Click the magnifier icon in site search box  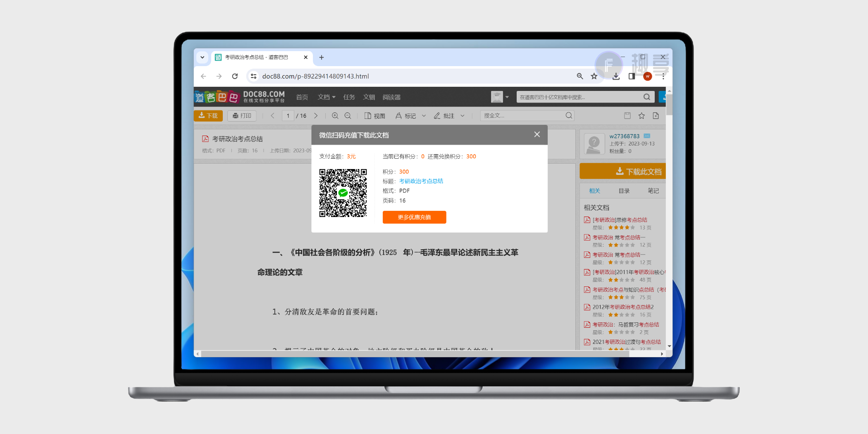(647, 97)
